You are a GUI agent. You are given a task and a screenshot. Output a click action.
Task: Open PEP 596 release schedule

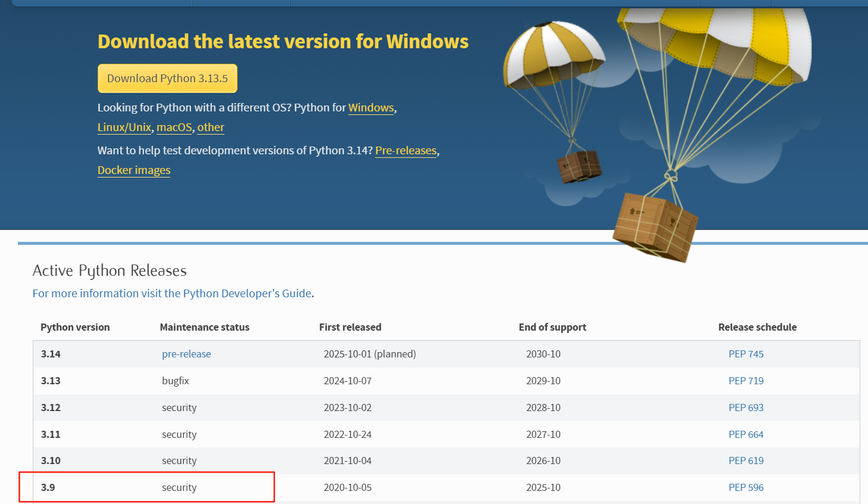[x=746, y=487]
